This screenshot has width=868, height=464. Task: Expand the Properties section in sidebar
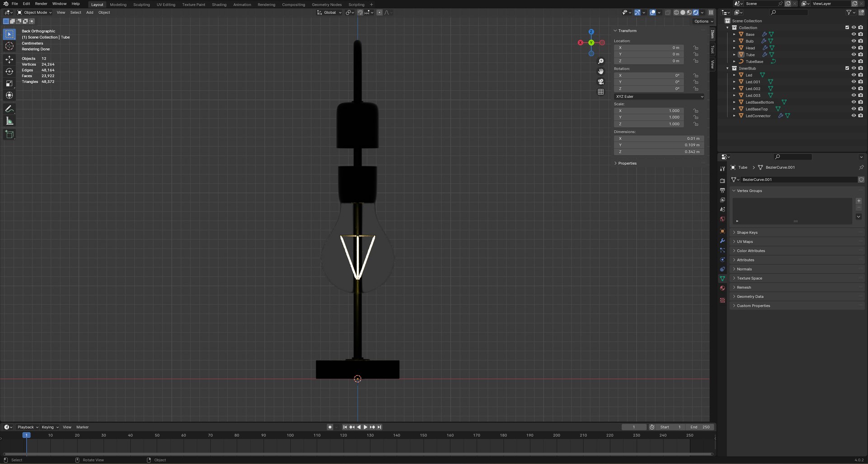(627, 163)
